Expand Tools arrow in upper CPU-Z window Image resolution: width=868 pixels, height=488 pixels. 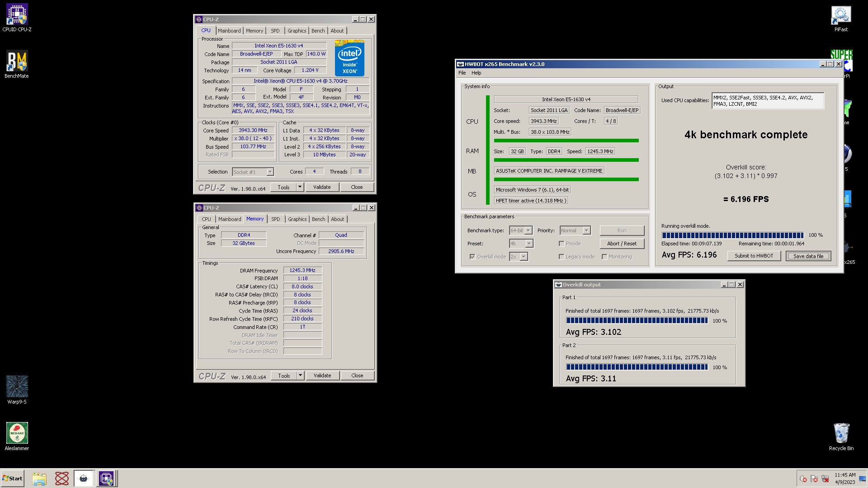click(x=300, y=187)
